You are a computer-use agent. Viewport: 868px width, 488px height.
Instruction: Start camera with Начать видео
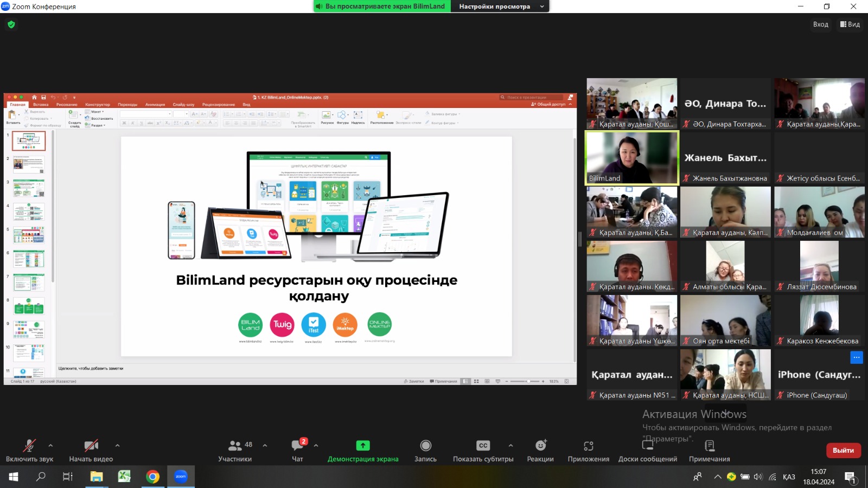pos(91,451)
